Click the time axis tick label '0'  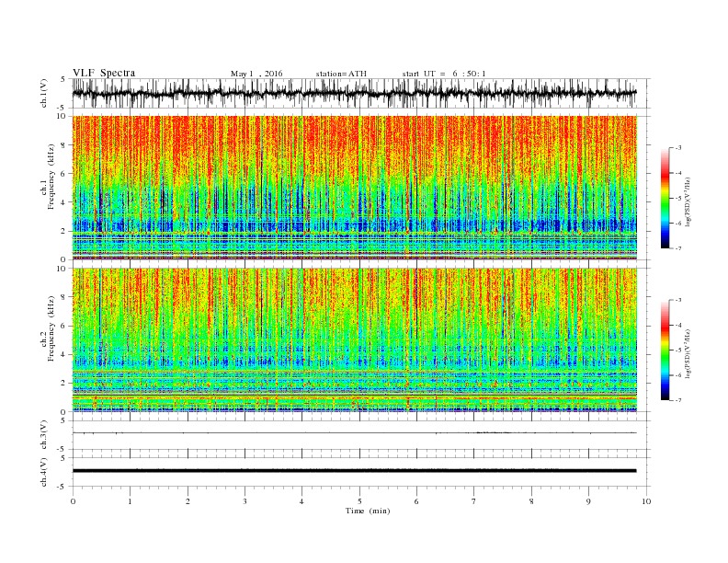(73, 501)
